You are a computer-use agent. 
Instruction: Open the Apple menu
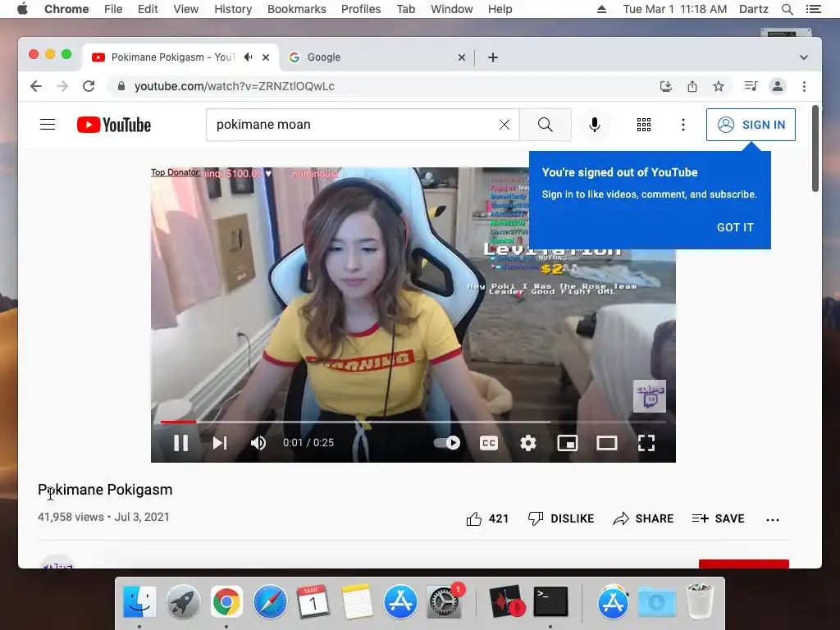pyautogui.click(x=22, y=9)
